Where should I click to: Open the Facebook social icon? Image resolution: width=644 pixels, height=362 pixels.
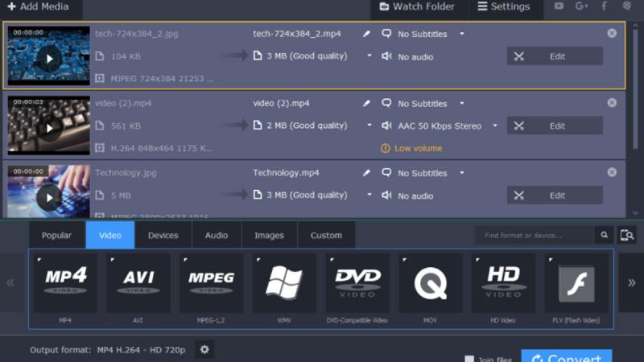click(x=605, y=6)
